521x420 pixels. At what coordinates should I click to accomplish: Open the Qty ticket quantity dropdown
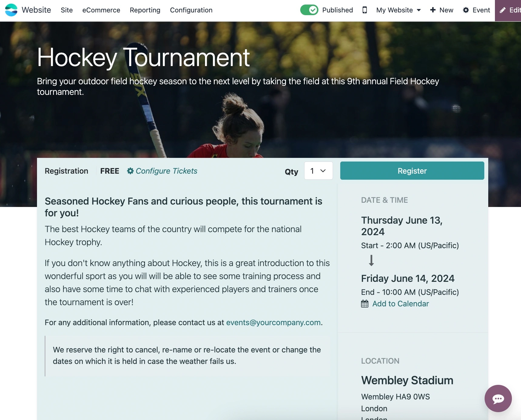(x=318, y=171)
